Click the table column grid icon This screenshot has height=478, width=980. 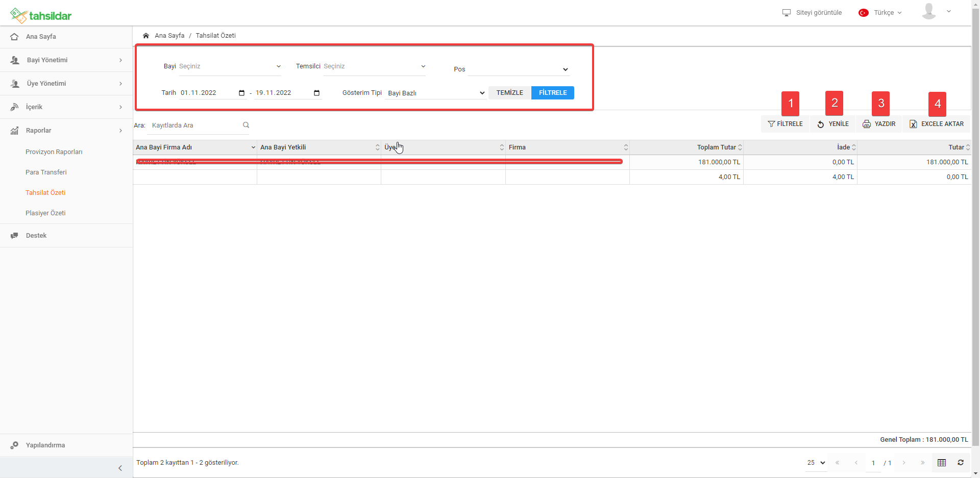click(942, 463)
